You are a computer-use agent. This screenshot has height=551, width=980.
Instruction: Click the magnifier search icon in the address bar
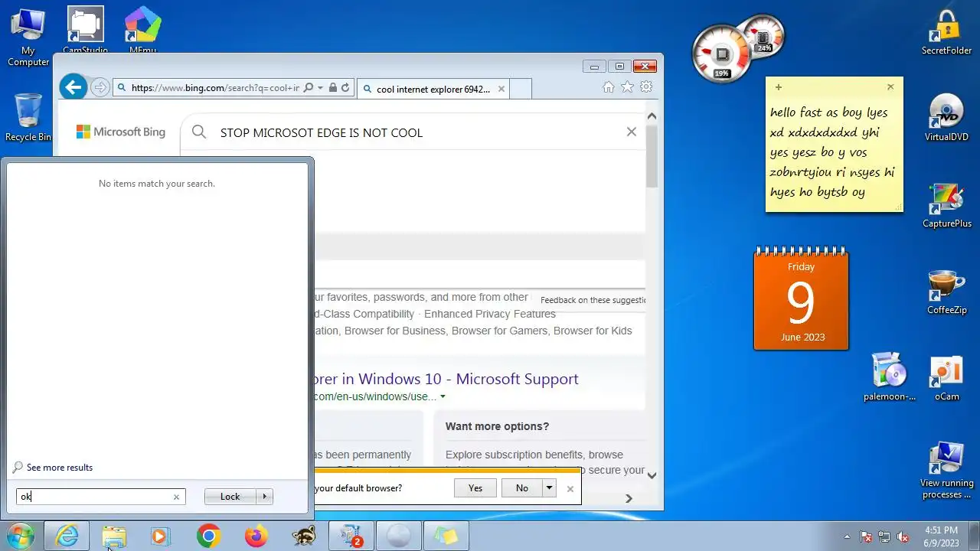point(309,88)
